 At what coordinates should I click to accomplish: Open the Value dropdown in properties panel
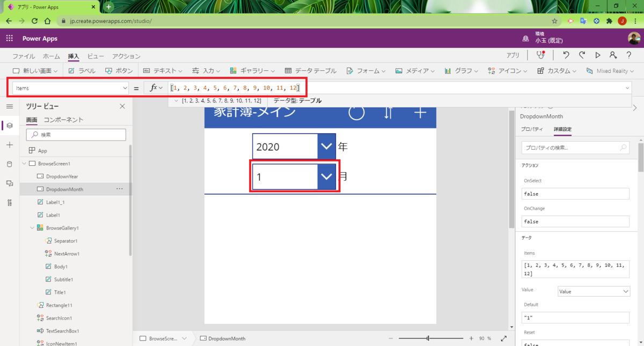pos(594,291)
